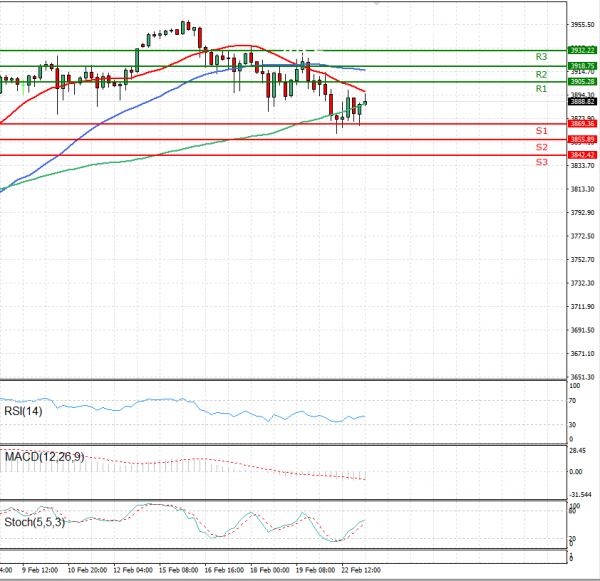Select the S3 support label
Viewport: 600px width, 581px height.
541,162
